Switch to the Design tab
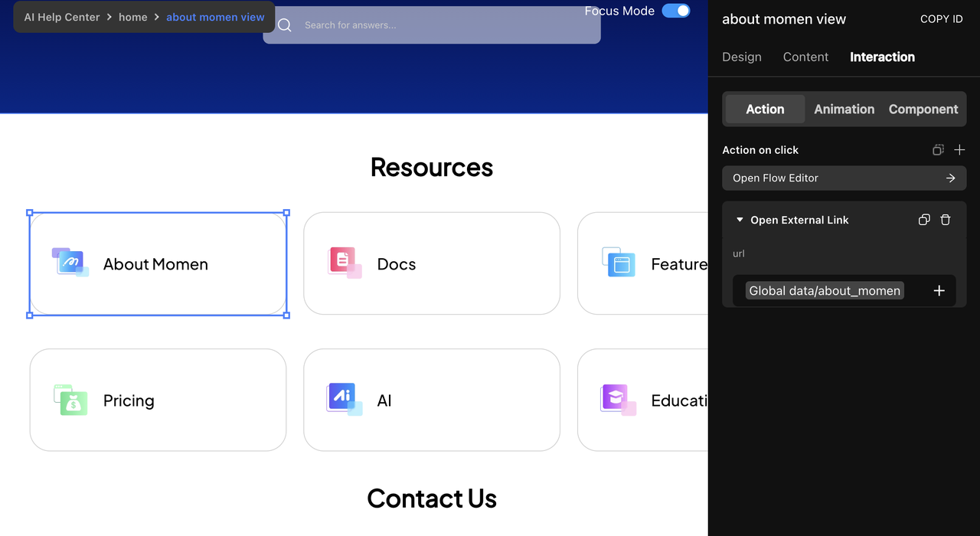Screen dimensions: 980x536 (742, 57)
